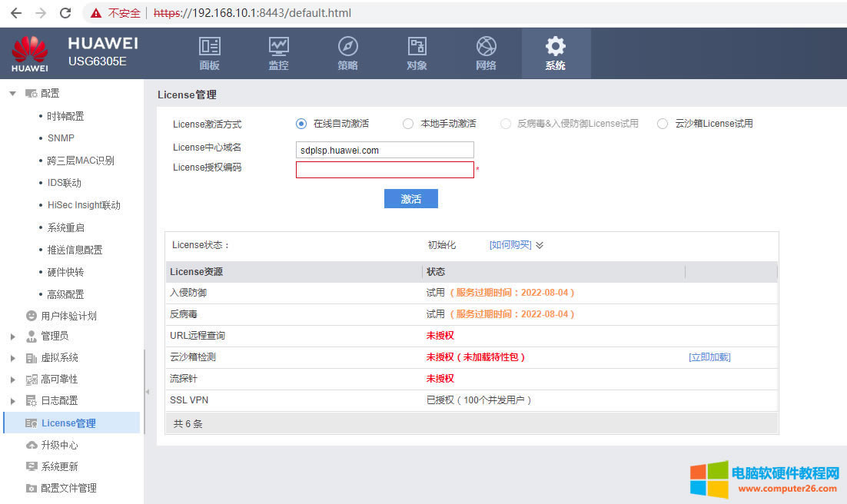Click the 立即加载 link
The height and width of the screenshot is (504, 847).
pyautogui.click(x=709, y=357)
